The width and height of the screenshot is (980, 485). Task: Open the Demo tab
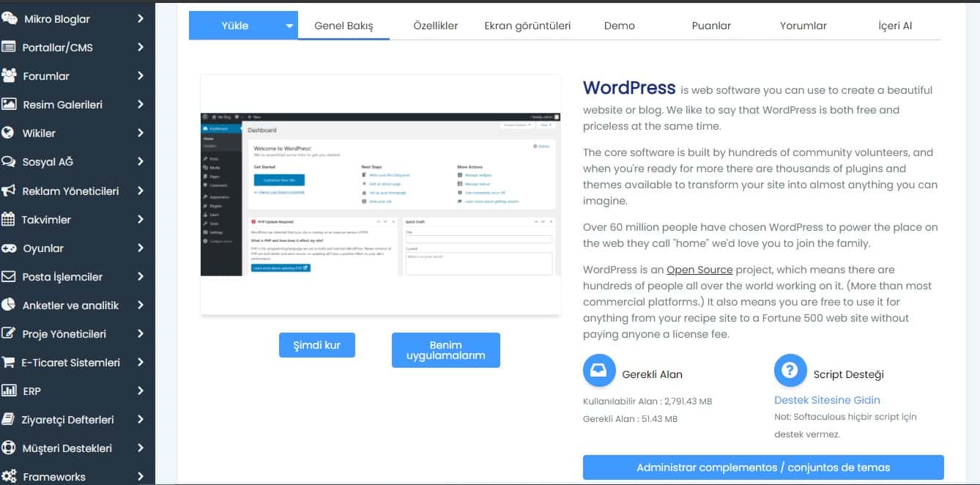click(620, 26)
